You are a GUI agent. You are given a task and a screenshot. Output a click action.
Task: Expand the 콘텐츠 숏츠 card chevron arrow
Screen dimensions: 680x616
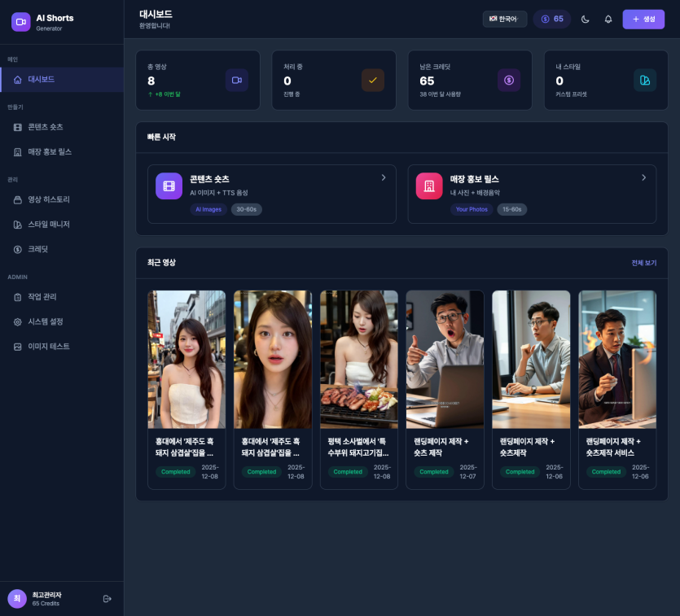tap(384, 177)
